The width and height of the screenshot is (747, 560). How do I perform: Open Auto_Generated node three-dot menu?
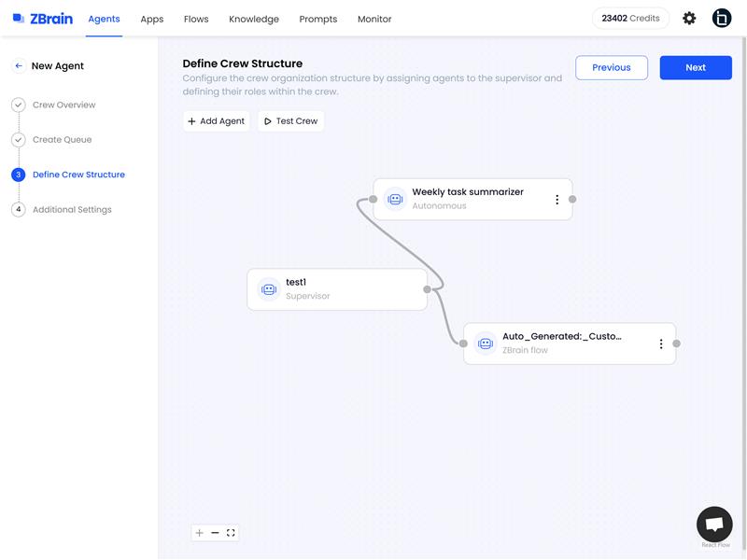coord(661,343)
